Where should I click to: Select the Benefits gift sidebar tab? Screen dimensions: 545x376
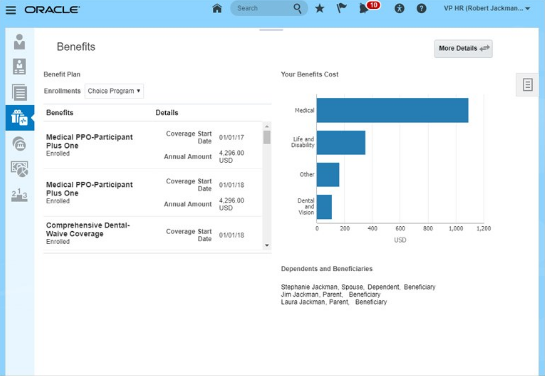point(20,118)
